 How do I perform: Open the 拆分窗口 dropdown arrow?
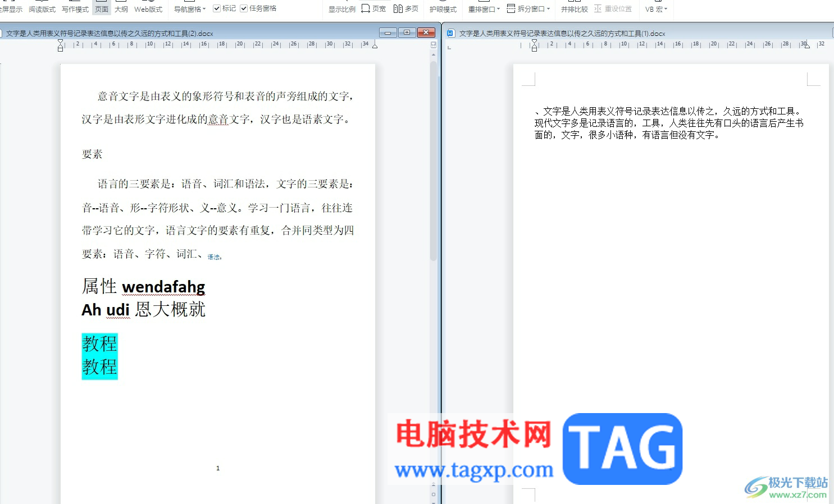point(548,9)
